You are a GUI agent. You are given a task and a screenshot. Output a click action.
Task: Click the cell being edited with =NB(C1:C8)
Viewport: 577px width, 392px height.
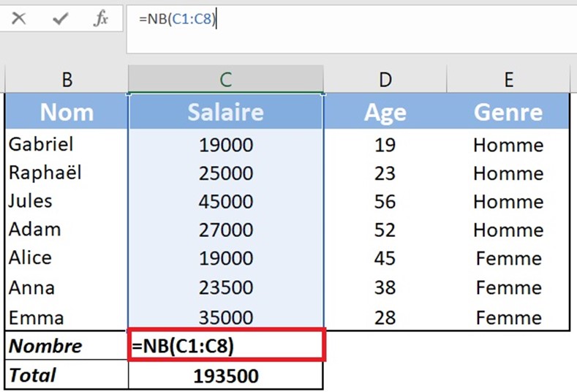pyautogui.click(x=225, y=346)
